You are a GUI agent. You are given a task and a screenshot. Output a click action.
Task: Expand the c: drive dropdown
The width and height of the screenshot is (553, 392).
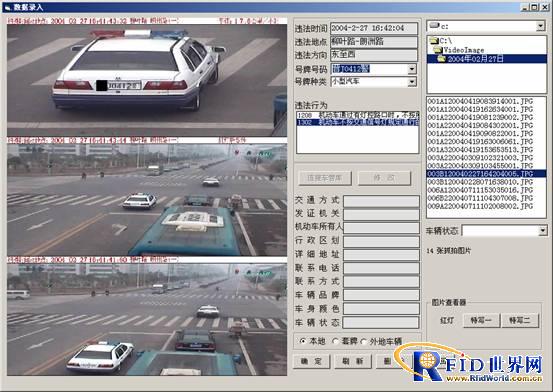(x=540, y=26)
